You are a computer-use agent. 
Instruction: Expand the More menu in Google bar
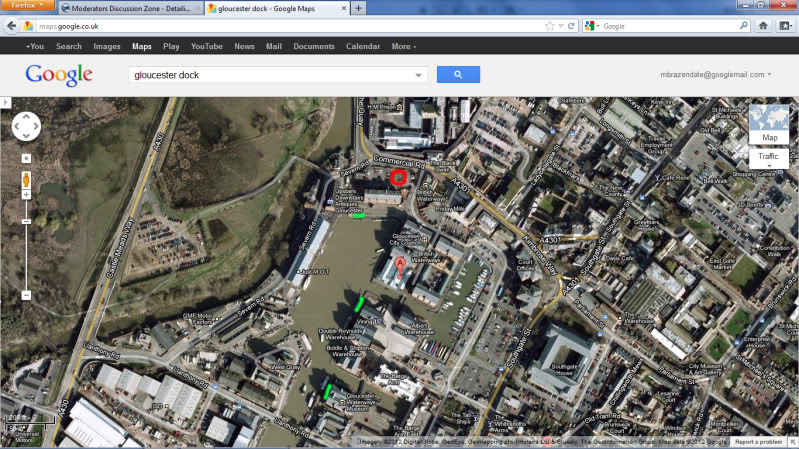pyautogui.click(x=404, y=46)
